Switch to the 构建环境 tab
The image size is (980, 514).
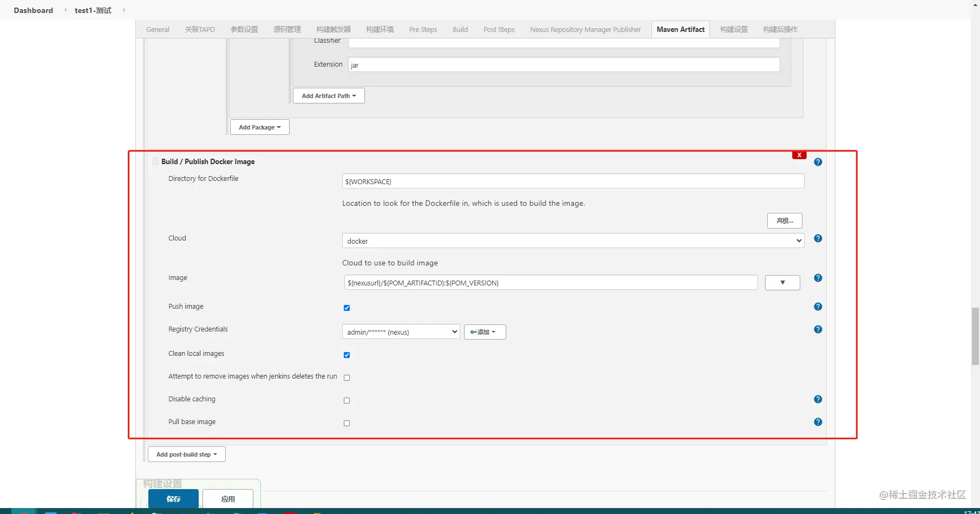point(380,29)
